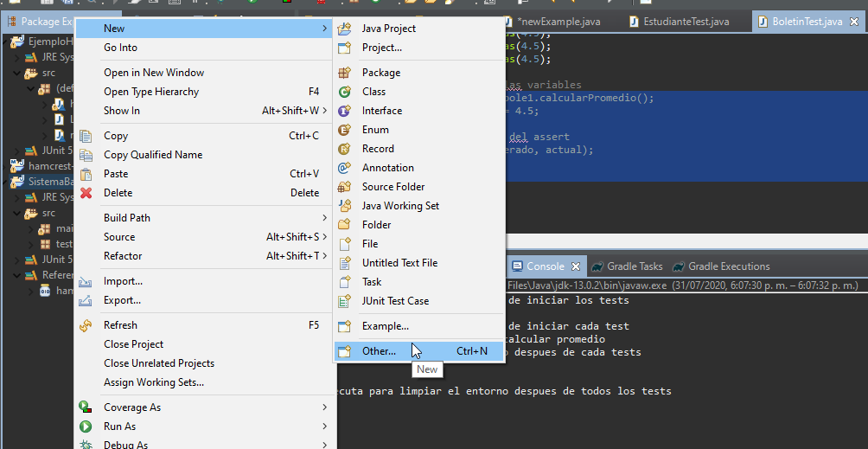Collapse the EjemploH project tree node

[x=5, y=41]
